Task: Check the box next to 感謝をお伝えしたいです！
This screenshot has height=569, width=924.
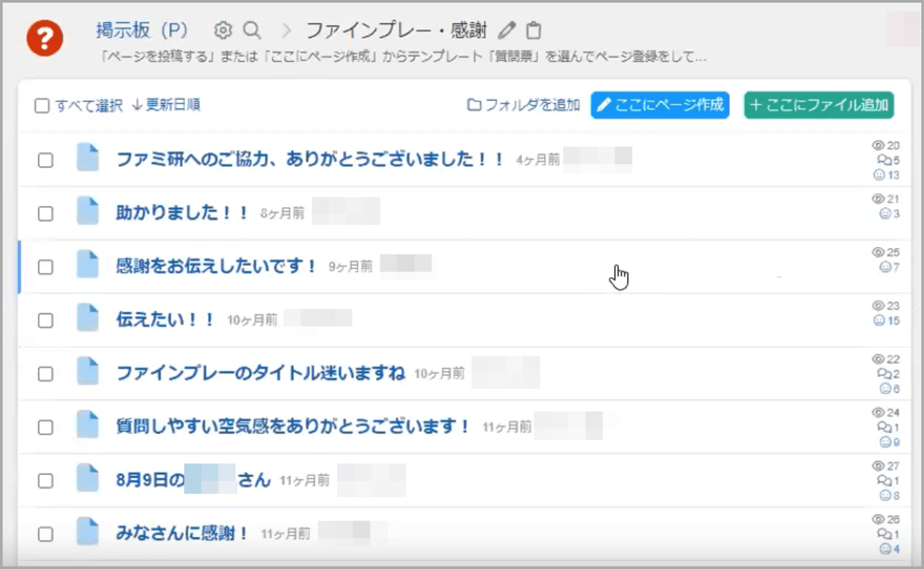Action: coord(46,266)
